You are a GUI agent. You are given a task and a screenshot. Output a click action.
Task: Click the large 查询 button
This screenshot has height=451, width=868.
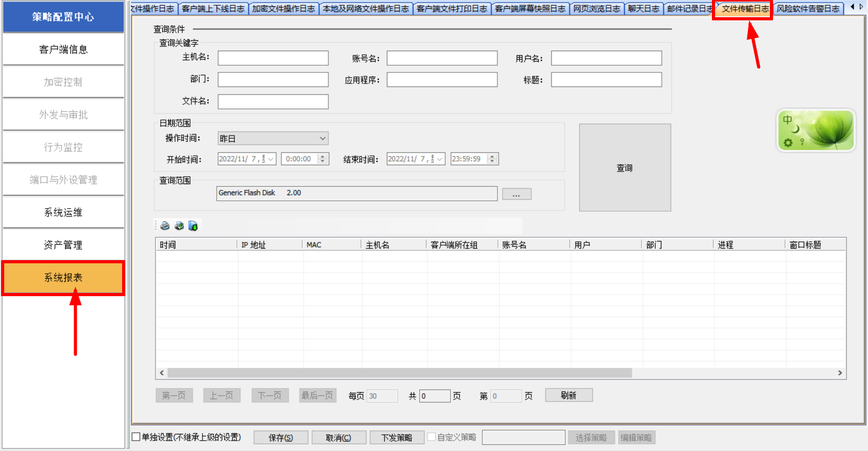pos(625,167)
